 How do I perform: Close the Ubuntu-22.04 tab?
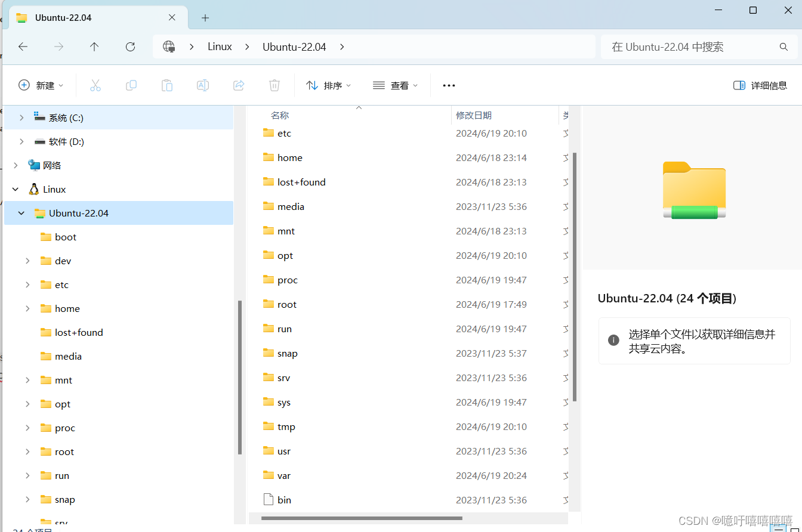tap(172, 17)
